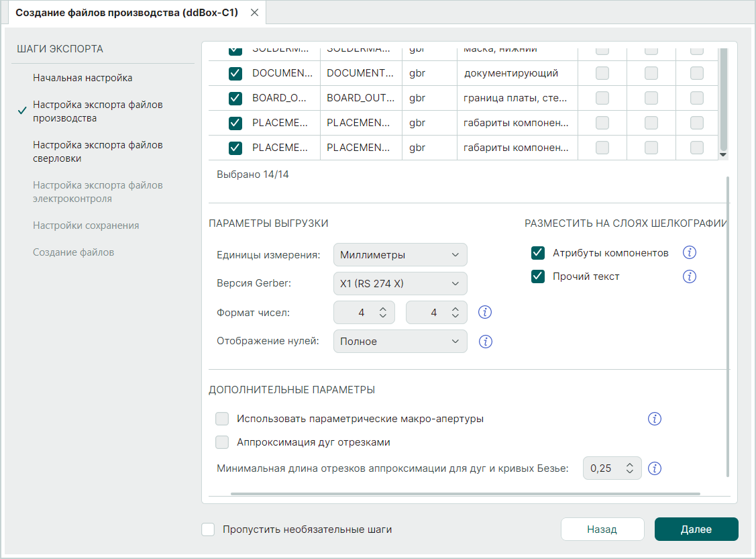
Task: Enable Аппроксимация дуг отрезками checkbox
Action: (x=222, y=442)
